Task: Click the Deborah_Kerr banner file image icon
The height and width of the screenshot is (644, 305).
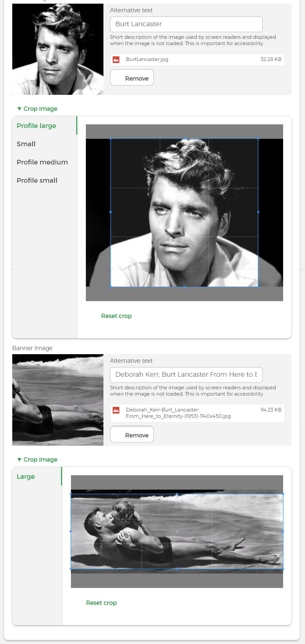Action: point(116,410)
